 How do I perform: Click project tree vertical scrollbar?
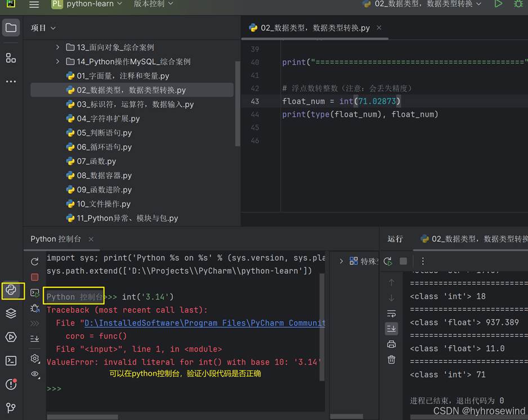(x=238, y=103)
